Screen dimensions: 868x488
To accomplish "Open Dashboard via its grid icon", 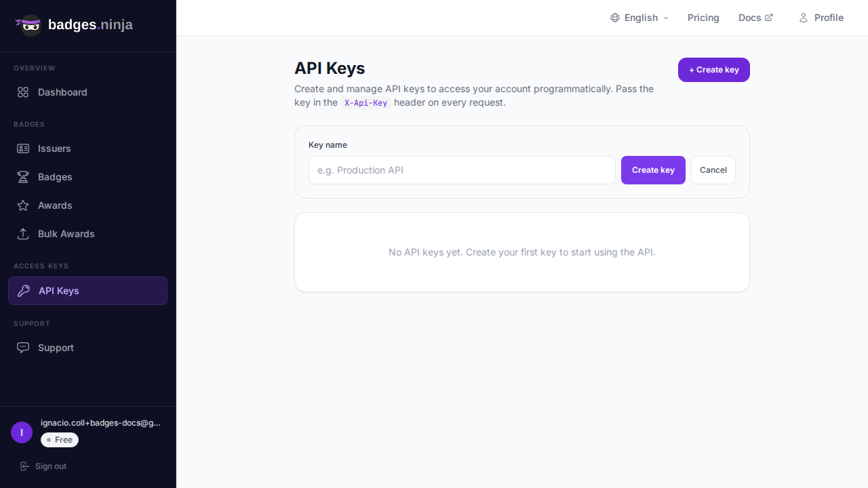I will (23, 92).
